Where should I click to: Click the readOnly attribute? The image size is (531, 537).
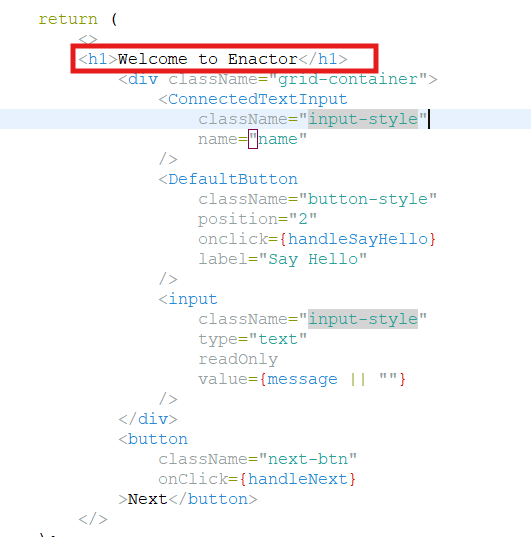[238, 359]
